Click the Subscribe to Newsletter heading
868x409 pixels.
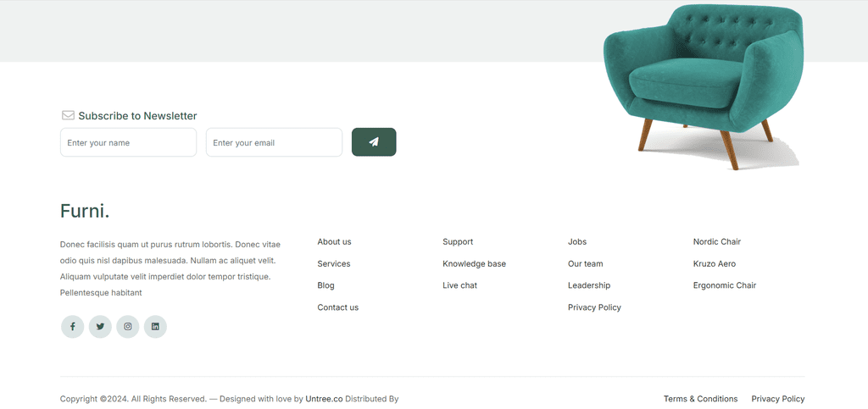pyautogui.click(x=138, y=116)
